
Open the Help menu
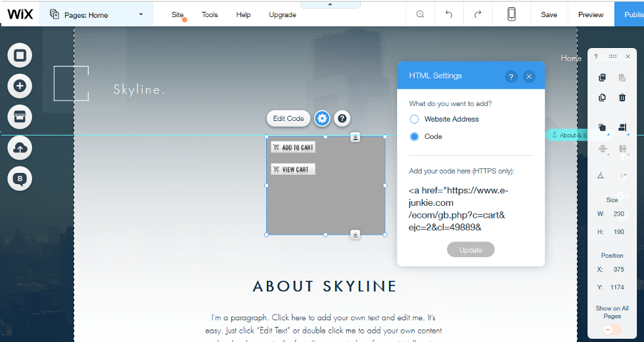coord(243,14)
